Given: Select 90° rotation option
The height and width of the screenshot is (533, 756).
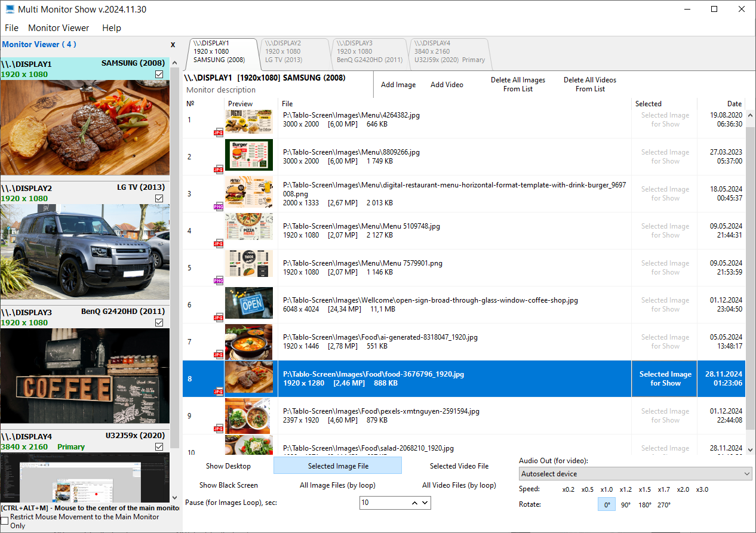Looking at the screenshot, I should (x=625, y=505).
